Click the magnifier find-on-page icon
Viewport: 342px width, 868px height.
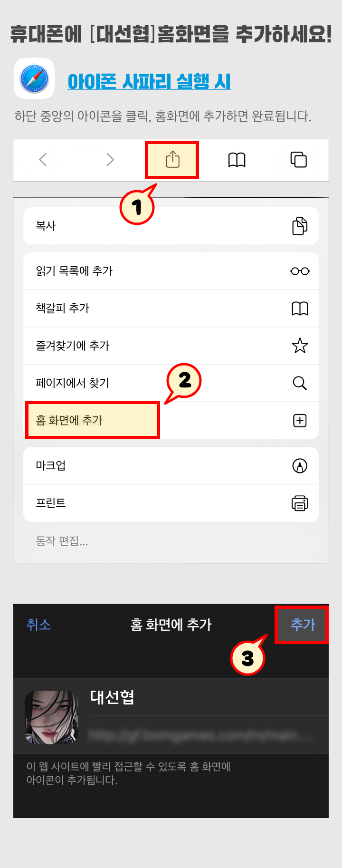(300, 383)
